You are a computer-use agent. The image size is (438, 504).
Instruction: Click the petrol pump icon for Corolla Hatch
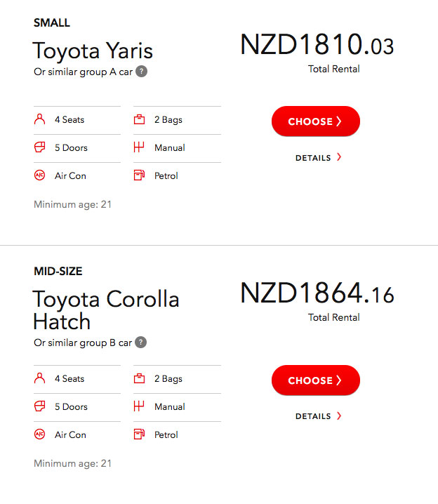[x=139, y=435]
